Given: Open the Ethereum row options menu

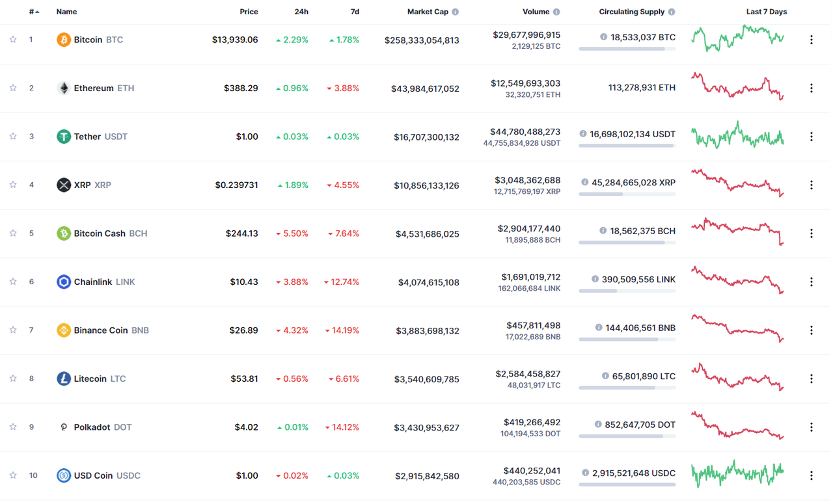Looking at the screenshot, I should coord(811,88).
